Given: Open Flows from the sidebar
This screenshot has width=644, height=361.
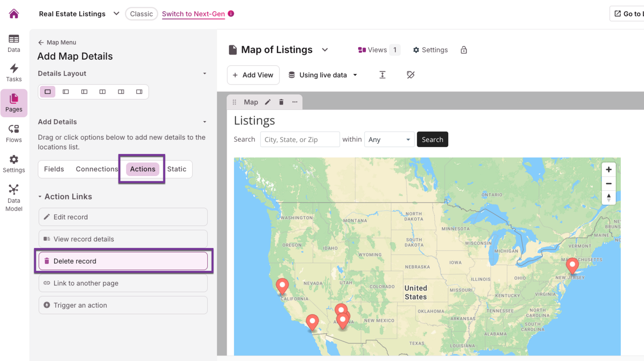Looking at the screenshot, I should click(x=14, y=133).
